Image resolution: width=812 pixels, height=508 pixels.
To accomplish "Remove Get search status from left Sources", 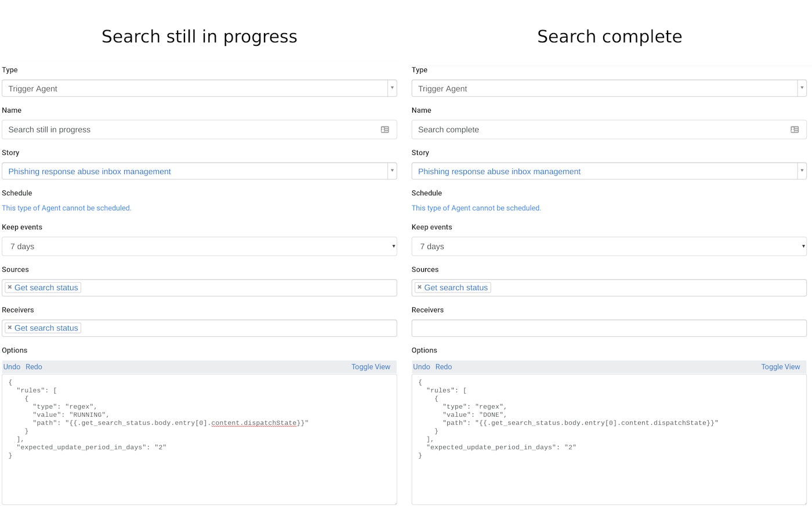I will [x=10, y=287].
